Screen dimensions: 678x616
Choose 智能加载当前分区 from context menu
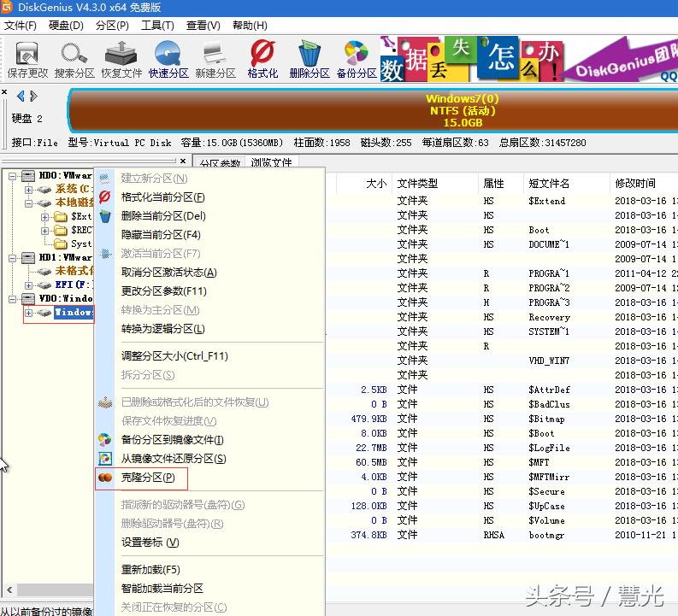162,589
